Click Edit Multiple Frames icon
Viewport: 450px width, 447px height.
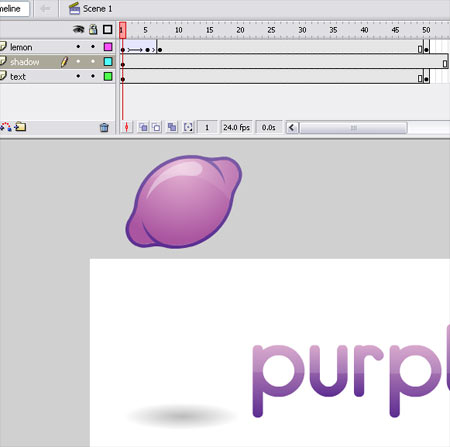point(172,127)
